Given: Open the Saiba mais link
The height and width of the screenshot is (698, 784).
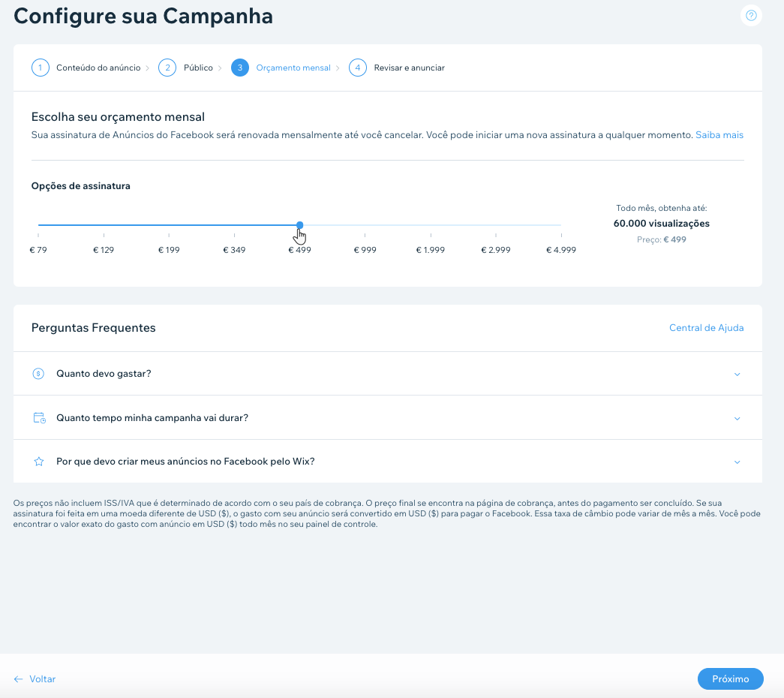Looking at the screenshot, I should coord(719,135).
